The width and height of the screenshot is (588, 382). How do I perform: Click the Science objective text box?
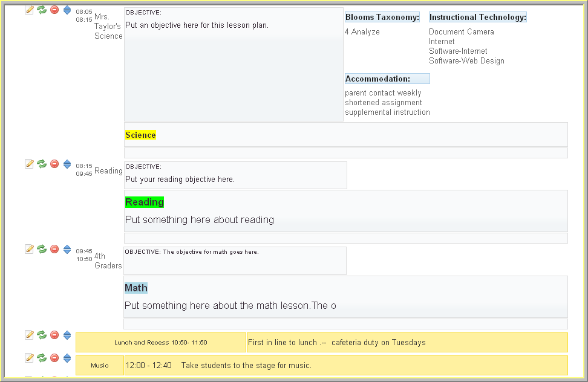(234, 64)
